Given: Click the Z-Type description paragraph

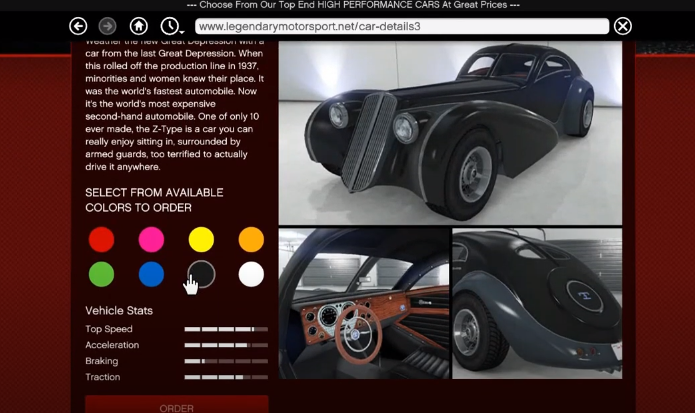Looking at the screenshot, I should point(175,106).
